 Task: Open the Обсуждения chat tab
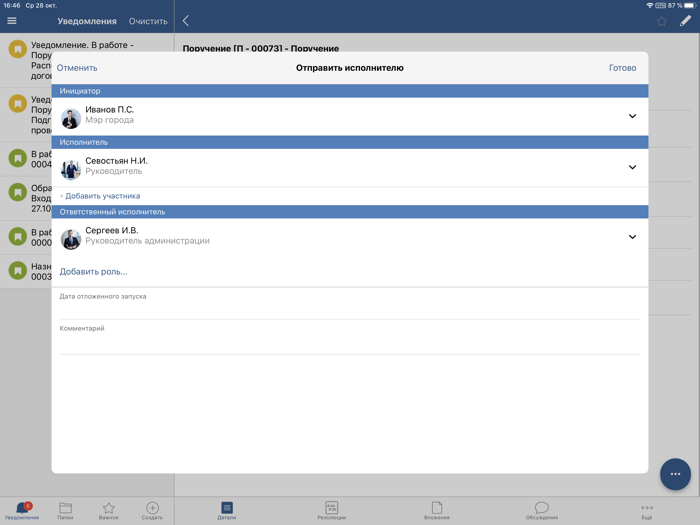[x=542, y=511]
